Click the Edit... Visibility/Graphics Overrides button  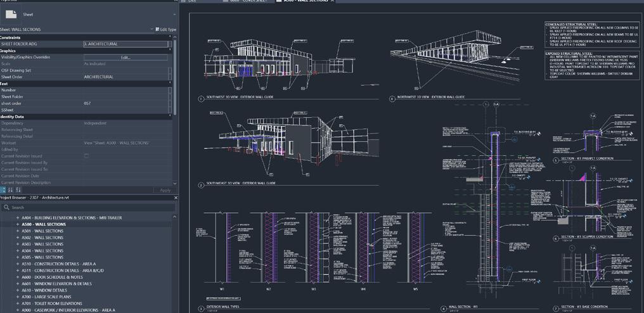click(126, 58)
